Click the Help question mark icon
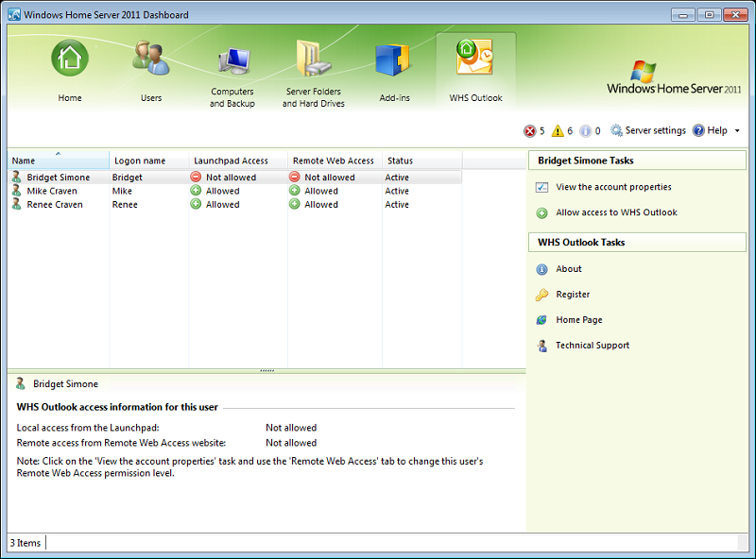Viewport: 756px width, 559px height. click(x=698, y=130)
